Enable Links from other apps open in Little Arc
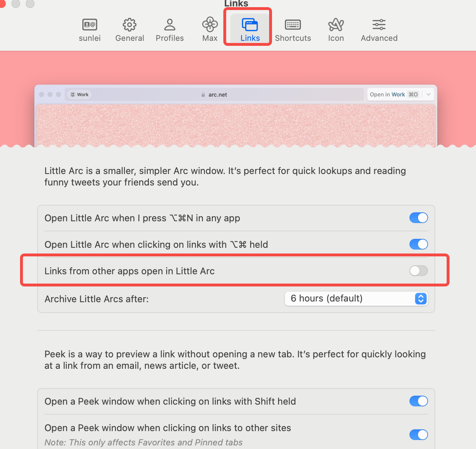 [x=418, y=271]
